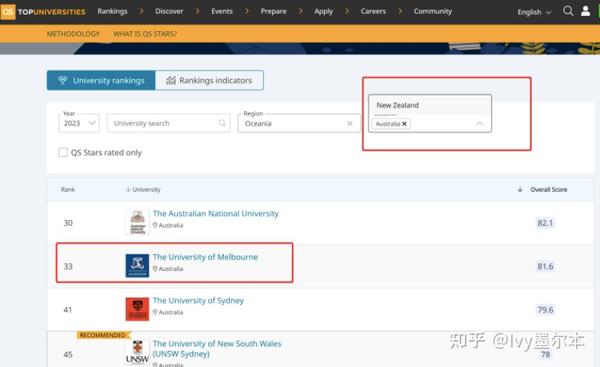Viewport: 600px width, 367px height.
Task: Click the Rank column header
Action: click(x=68, y=189)
